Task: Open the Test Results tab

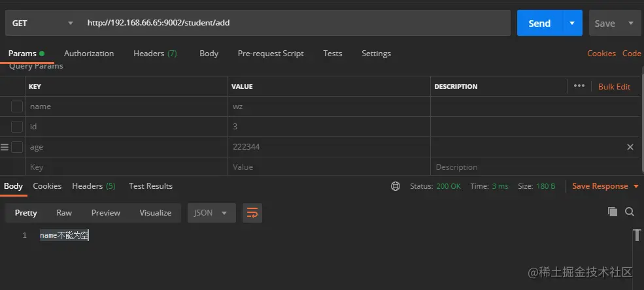Action: (151, 186)
